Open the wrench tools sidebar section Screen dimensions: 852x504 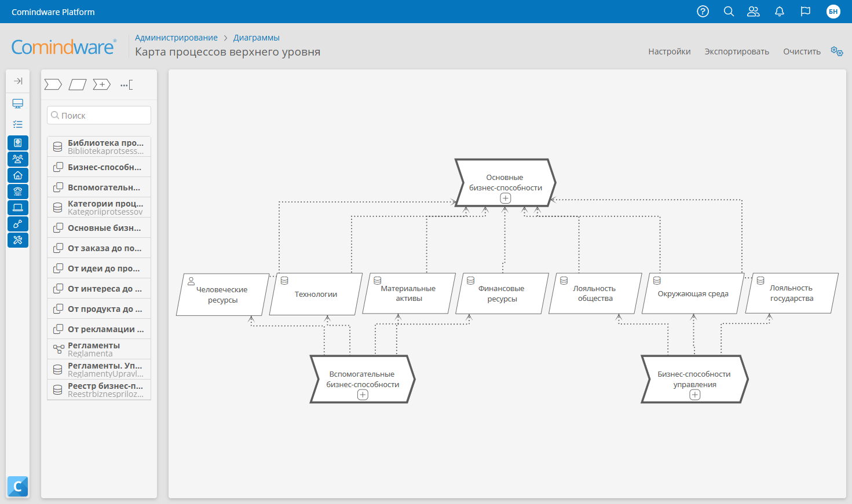click(18, 240)
